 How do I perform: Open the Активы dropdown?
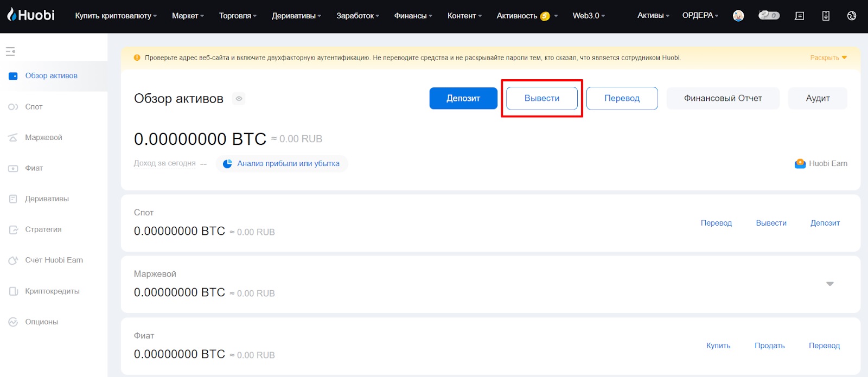(653, 16)
